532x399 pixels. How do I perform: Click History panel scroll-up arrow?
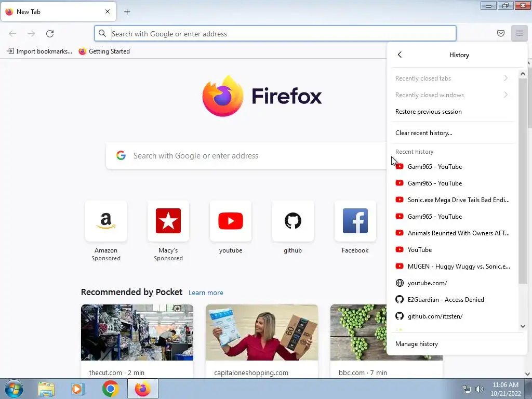click(x=523, y=74)
